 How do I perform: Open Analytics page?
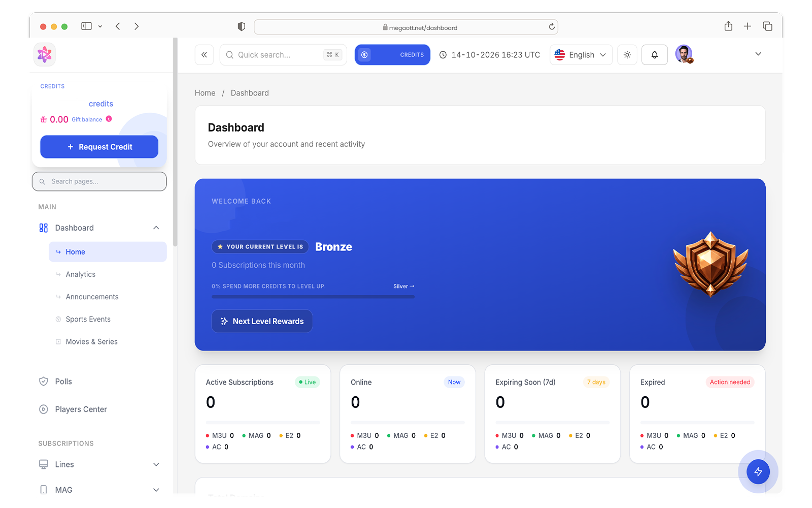coord(81,274)
